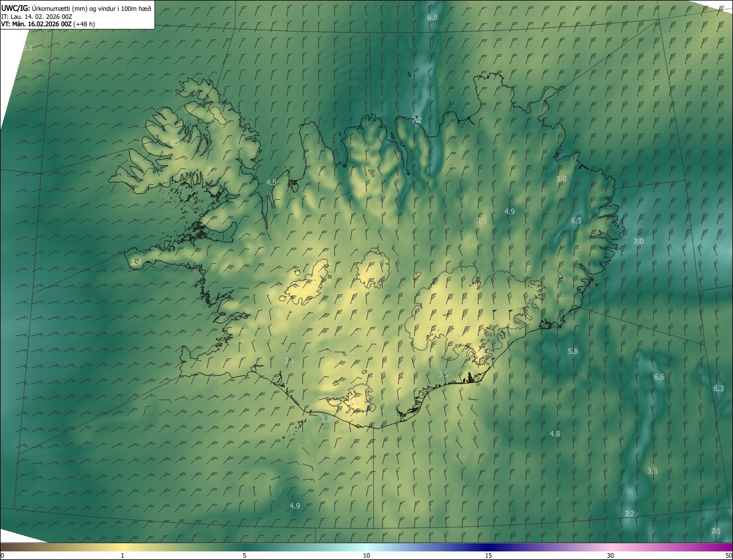Click the 4.9 value label over the southwest ocean
733x560 pixels.
(x=294, y=506)
